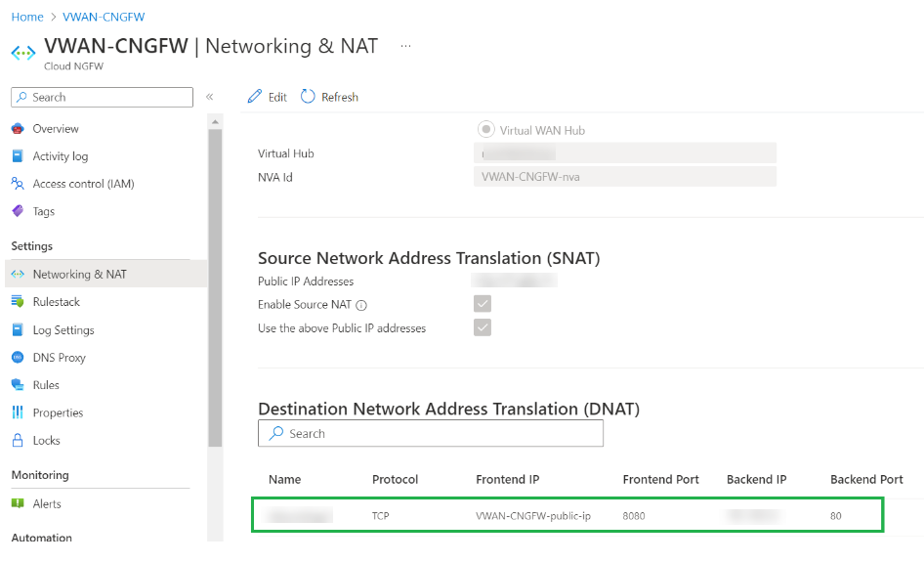This screenshot has width=924, height=563.
Task: Click the Home breadcrumb link
Action: (27, 17)
